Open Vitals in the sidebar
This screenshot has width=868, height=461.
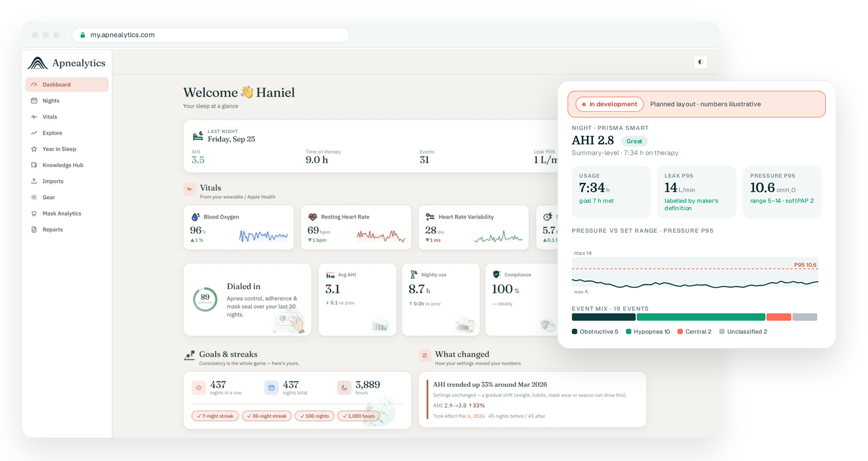pyautogui.click(x=67, y=117)
